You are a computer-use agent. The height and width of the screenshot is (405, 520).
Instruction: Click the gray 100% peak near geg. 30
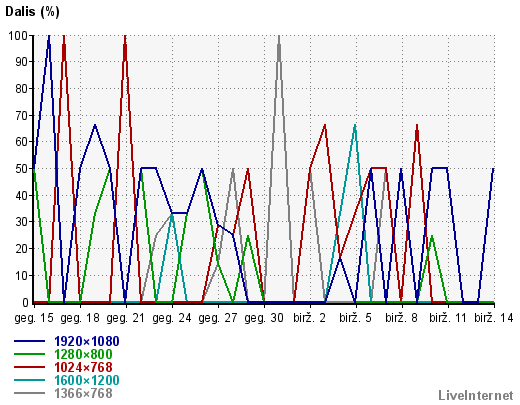(279, 36)
